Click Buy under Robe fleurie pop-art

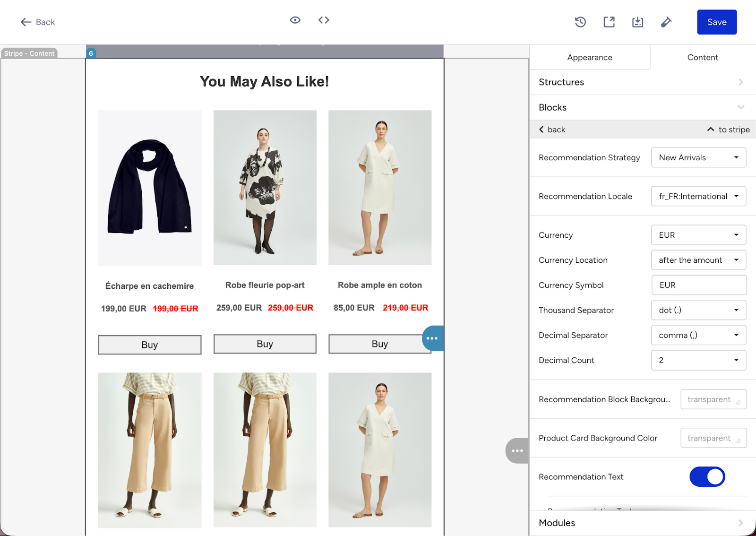[265, 344]
